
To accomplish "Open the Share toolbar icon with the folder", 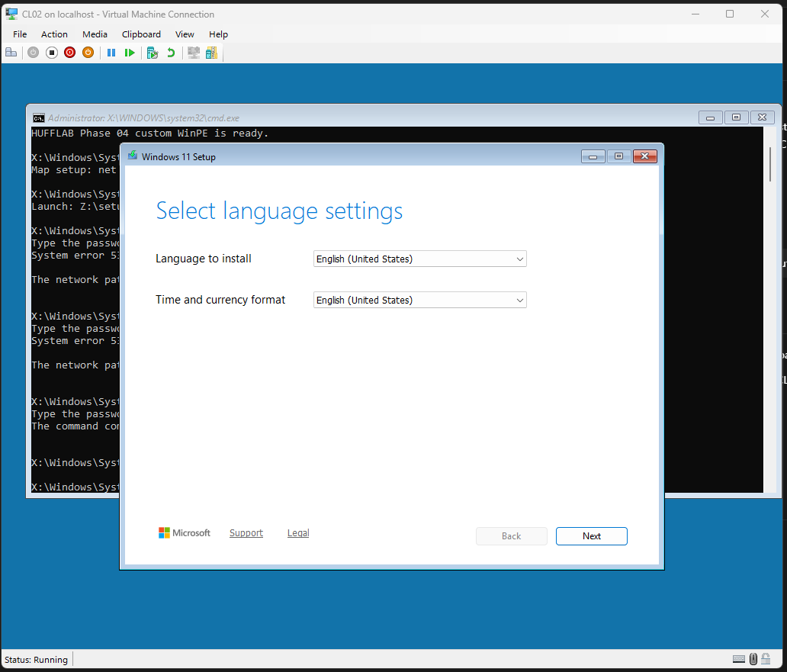I will click(x=212, y=53).
